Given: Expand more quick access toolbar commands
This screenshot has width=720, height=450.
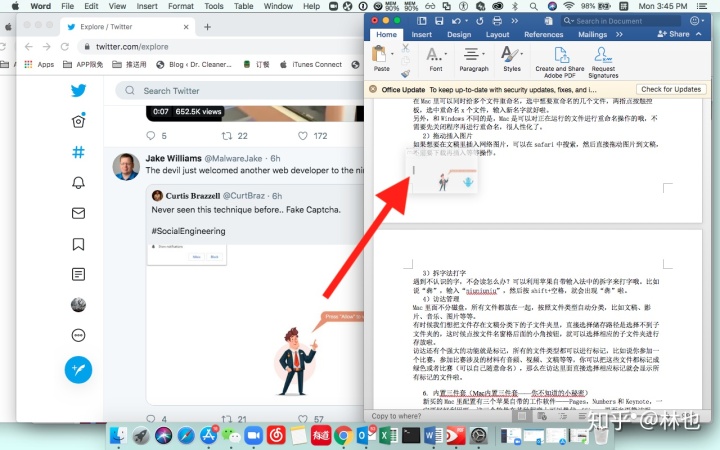Looking at the screenshot, I should tap(515, 21).
